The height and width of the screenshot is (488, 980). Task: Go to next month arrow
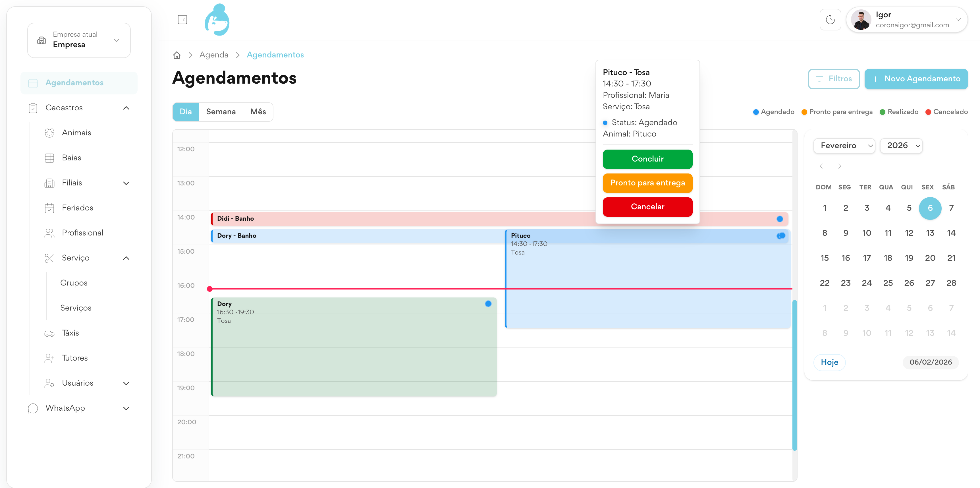(x=839, y=166)
